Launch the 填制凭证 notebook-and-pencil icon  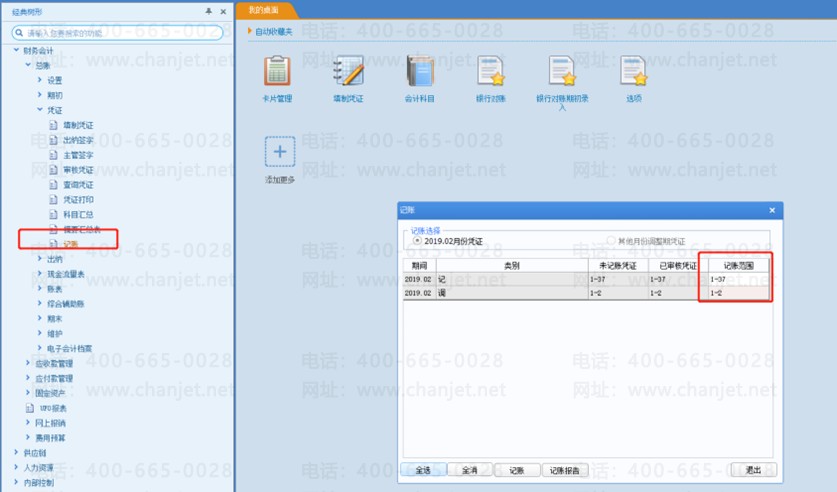tap(349, 71)
